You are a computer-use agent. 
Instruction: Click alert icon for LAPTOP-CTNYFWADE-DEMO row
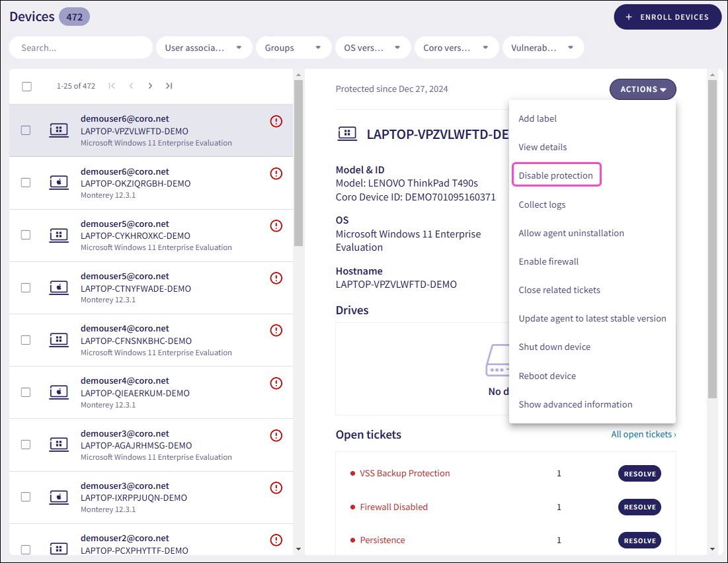tap(276, 279)
